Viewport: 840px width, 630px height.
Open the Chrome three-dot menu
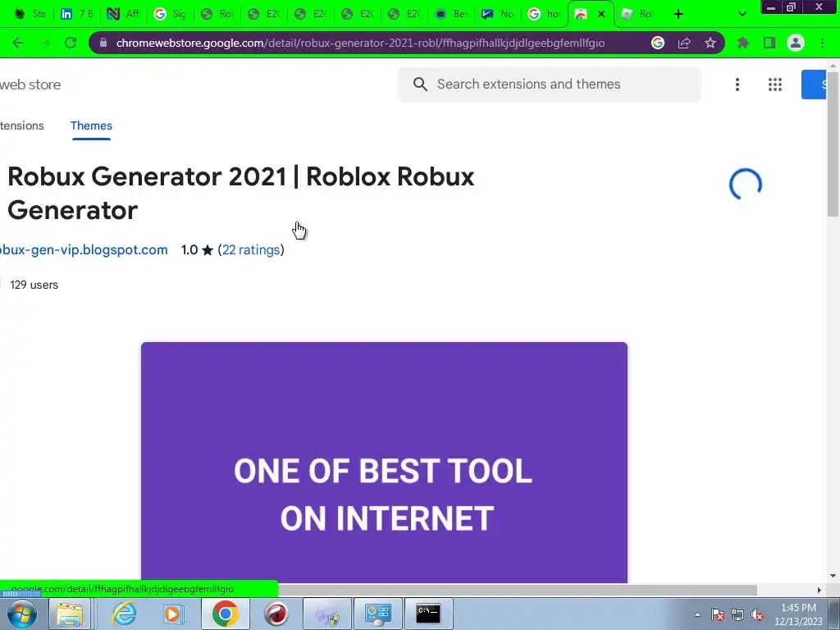[822, 43]
